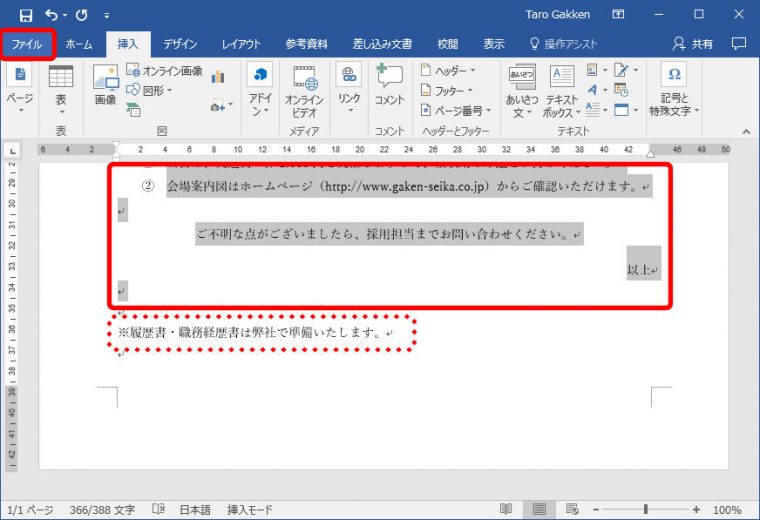Screen dimensions: 760x520
Task: Switch to Print Layout view
Action: click(539, 509)
